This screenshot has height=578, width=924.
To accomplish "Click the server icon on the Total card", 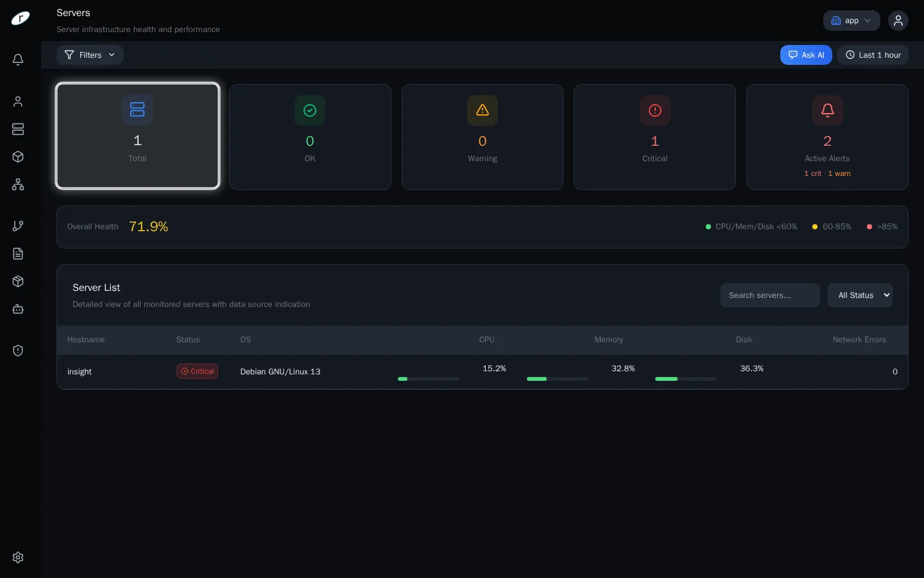I will (x=137, y=109).
